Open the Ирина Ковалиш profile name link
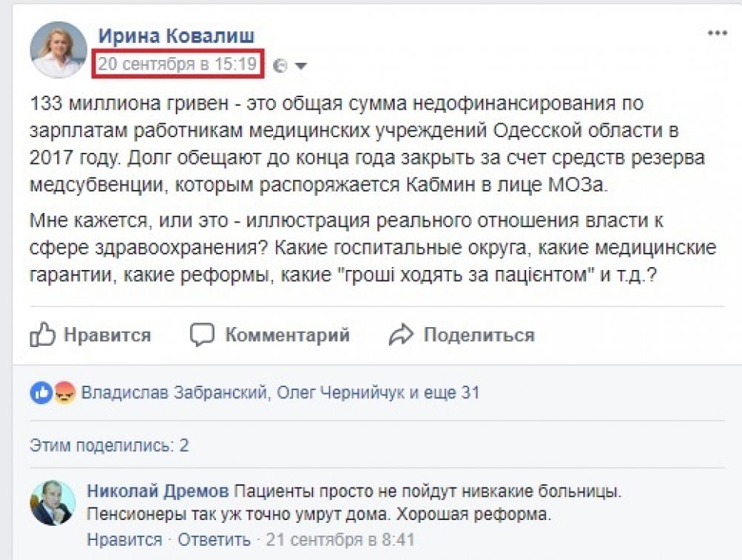Image resolution: width=742 pixels, height=560 pixels. pyautogui.click(x=177, y=36)
